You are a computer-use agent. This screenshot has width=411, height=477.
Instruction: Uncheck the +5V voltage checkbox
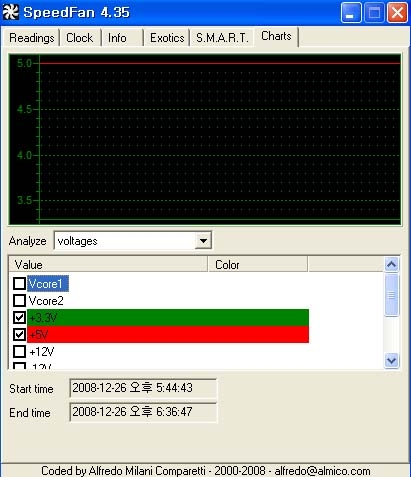coord(19,334)
